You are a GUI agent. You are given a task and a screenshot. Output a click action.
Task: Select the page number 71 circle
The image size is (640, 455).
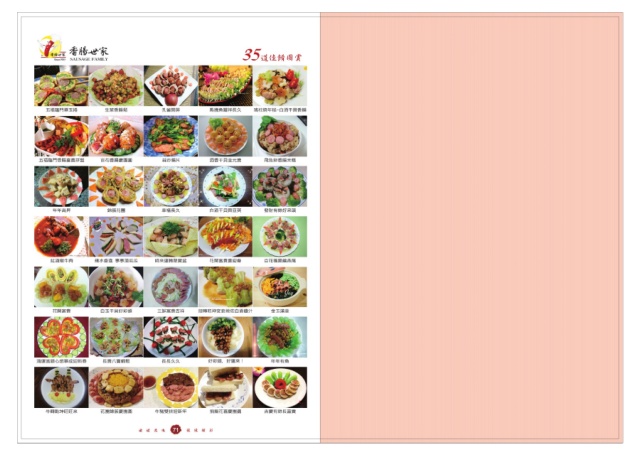[176, 430]
